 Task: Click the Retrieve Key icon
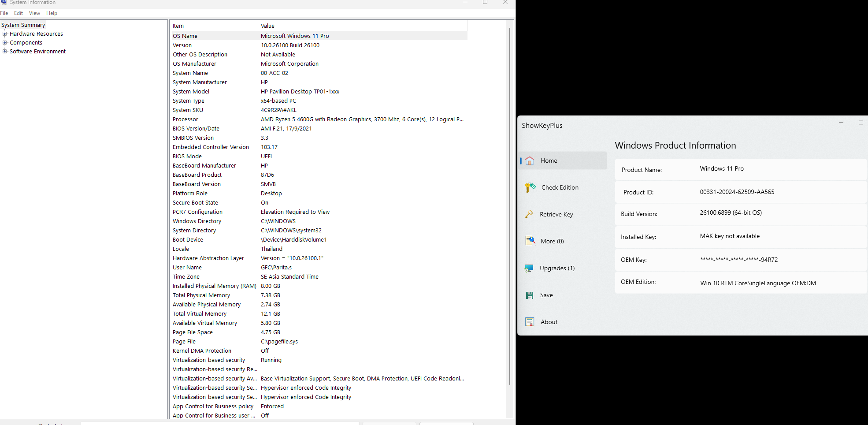529,214
